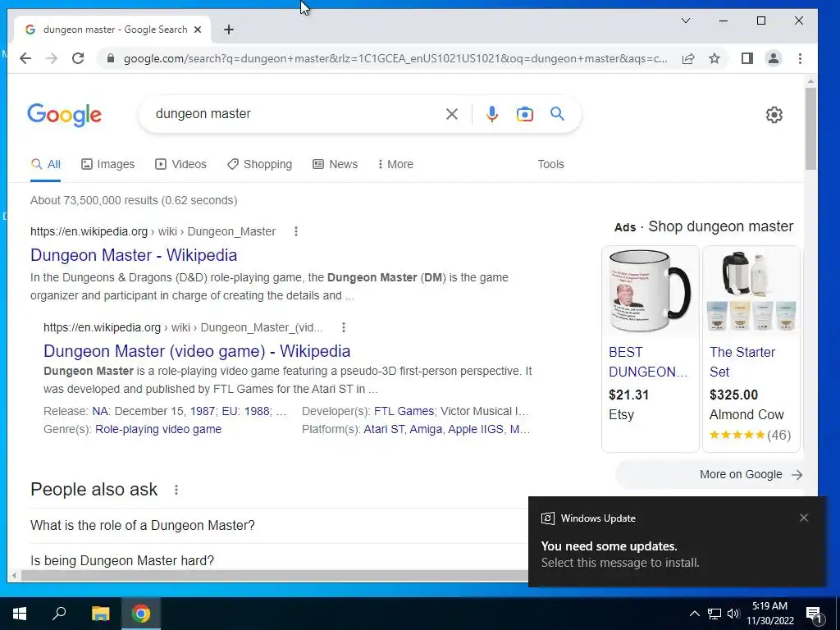Open the BEST DUNGEON mug thumbnail
The height and width of the screenshot is (630, 840).
click(650, 292)
